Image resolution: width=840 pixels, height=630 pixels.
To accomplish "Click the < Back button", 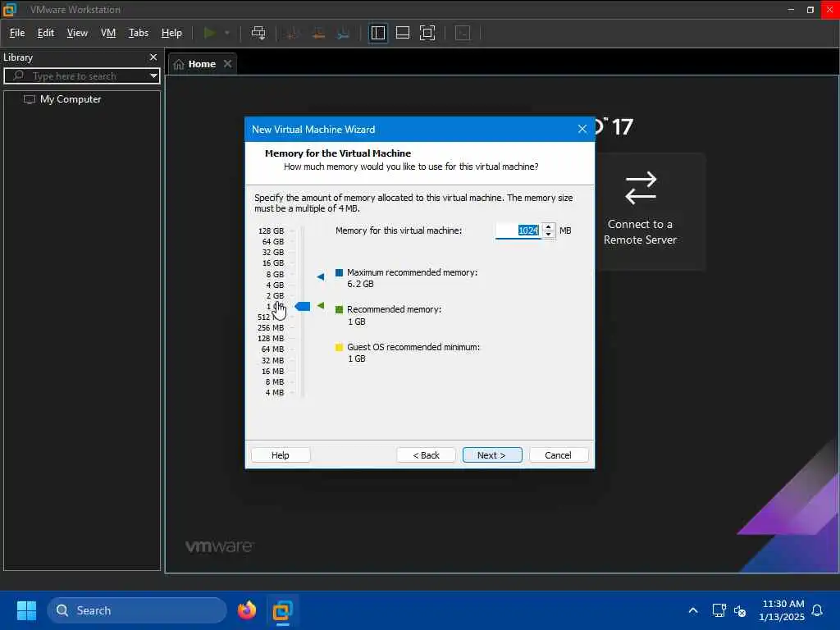I will tap(426, 454).
